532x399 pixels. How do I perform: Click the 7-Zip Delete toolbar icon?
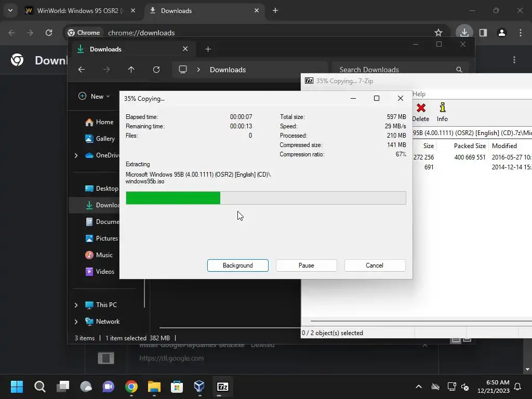[421, 112]
